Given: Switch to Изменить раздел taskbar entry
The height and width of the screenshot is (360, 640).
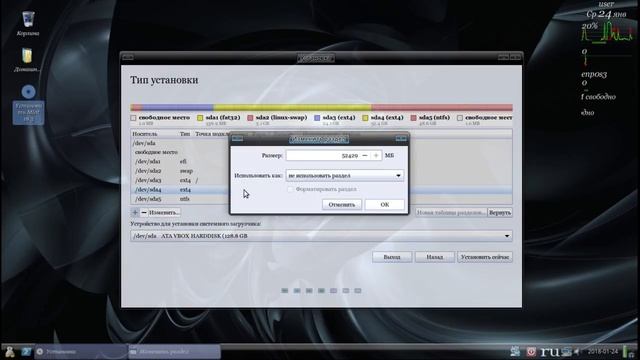Looking at the screenshot, I should 174,351.
